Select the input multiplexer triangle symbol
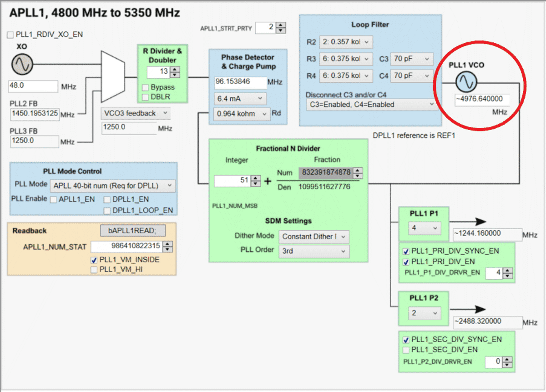Image resolution: width=546 pixels, height=392 pixels. point(113,77)
